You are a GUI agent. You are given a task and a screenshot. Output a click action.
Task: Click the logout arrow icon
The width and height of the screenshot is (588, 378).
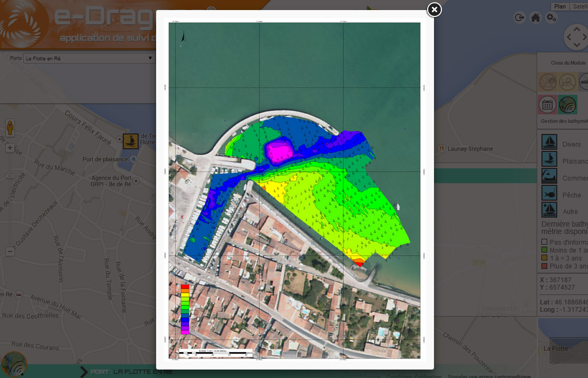click(519, 18)
